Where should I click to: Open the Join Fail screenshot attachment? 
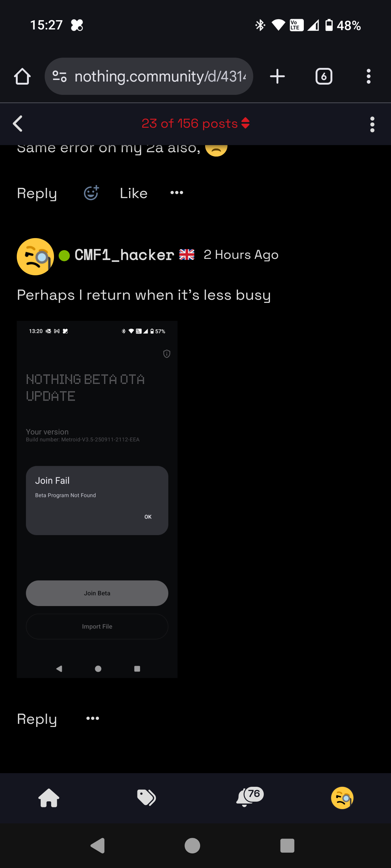click(x=97, y=499)
